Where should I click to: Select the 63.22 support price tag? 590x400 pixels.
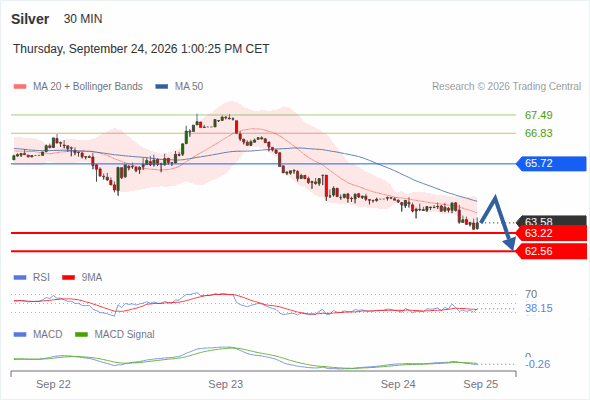pos(551,233)
